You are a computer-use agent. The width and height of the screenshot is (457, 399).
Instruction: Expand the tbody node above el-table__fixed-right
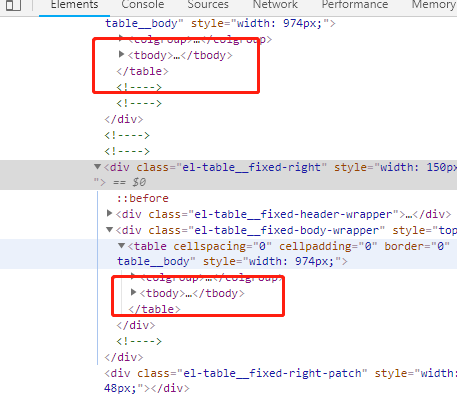point(121,54)
